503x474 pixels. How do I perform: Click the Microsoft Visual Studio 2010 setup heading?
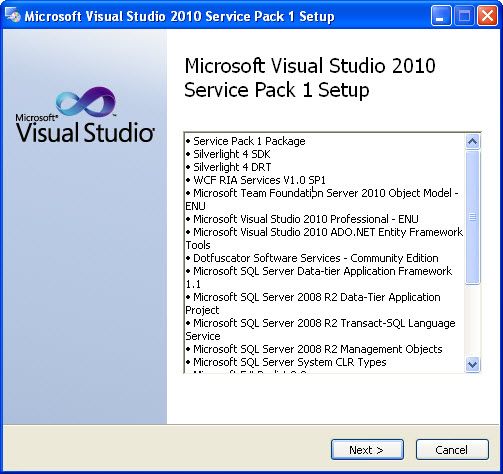[310, 78]
